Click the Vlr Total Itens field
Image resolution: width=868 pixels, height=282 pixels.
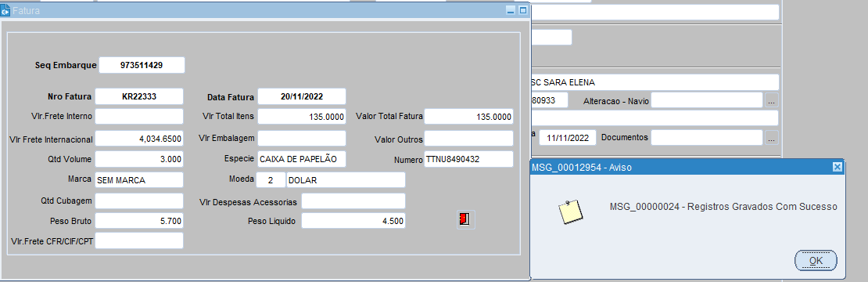click(302, 117)
